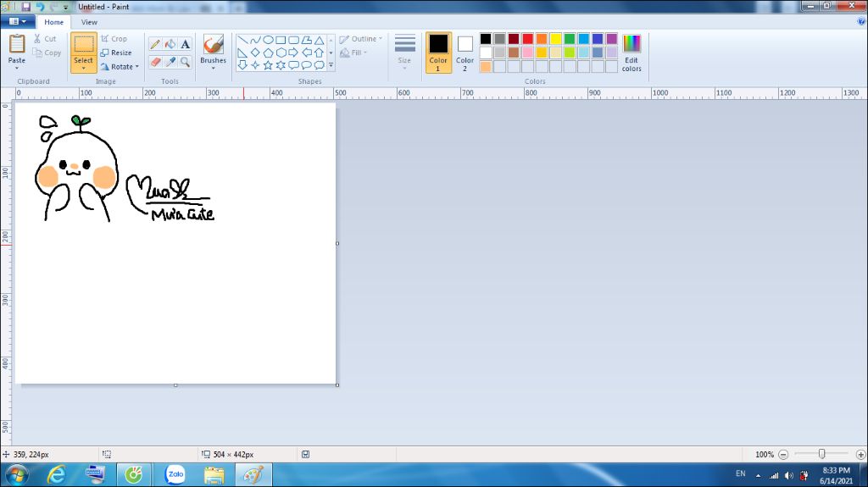
Task: Zoom in with the plus button
Action: [x=861, y=454]
